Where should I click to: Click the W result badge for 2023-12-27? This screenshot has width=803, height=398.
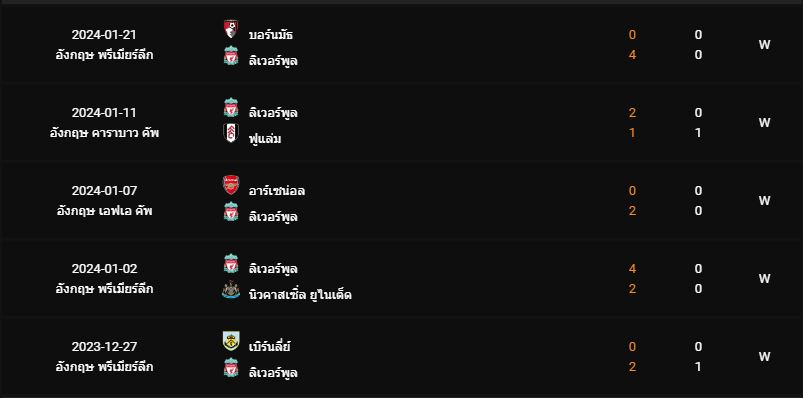pos(765,357)
